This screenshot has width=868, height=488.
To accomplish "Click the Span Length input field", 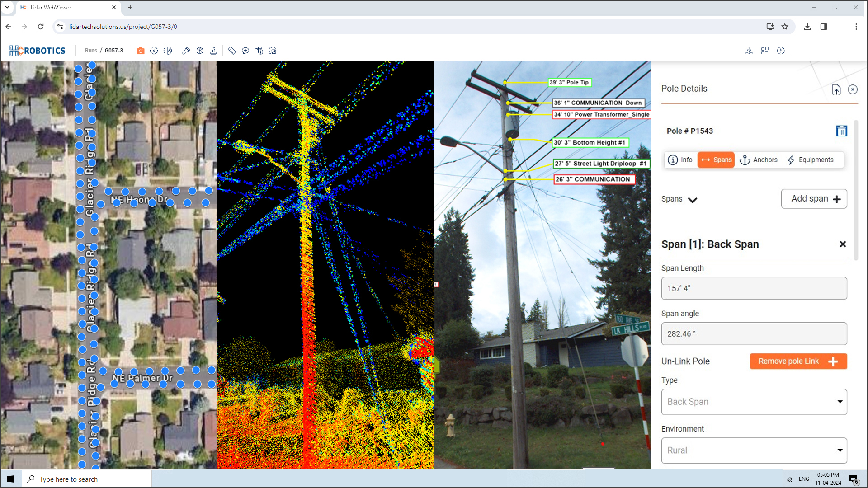I will click(754, 288).
